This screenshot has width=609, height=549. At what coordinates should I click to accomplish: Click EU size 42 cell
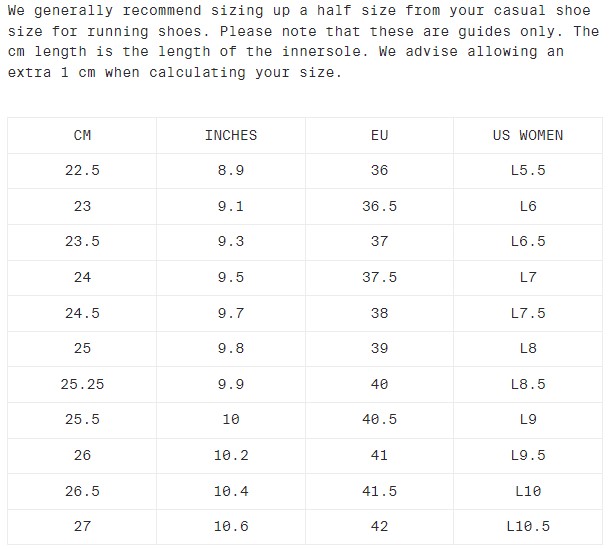[x=379, y=526]
